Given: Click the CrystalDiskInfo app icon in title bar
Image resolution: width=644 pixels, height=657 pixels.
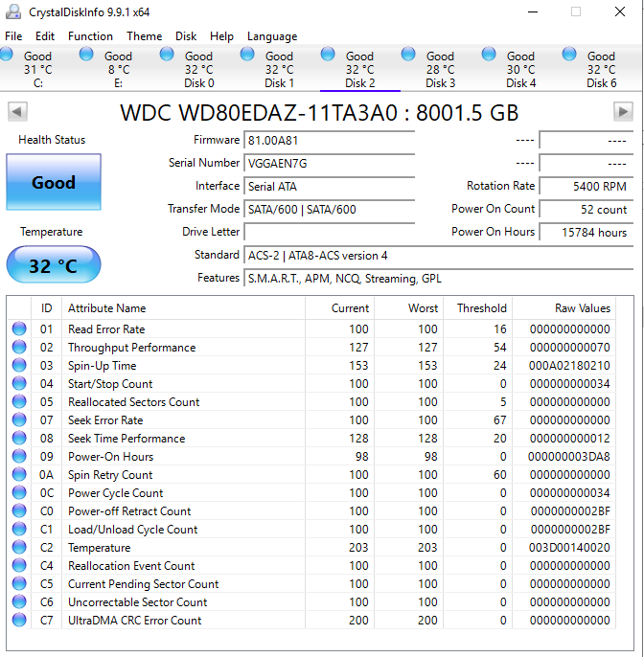Looking at the screenshot, I should click(13, 11).
